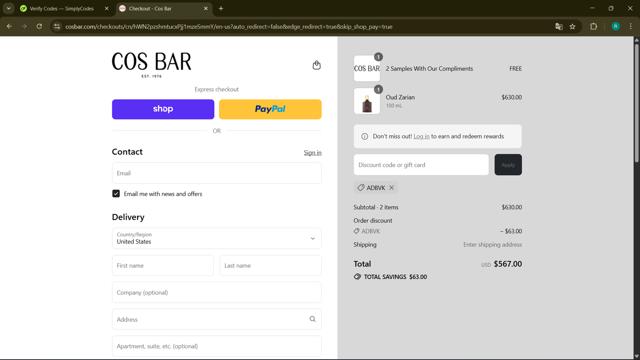This screenshot has width=640, height=360.
Task: Click the COS BAR logo
Action: [151, 64]
